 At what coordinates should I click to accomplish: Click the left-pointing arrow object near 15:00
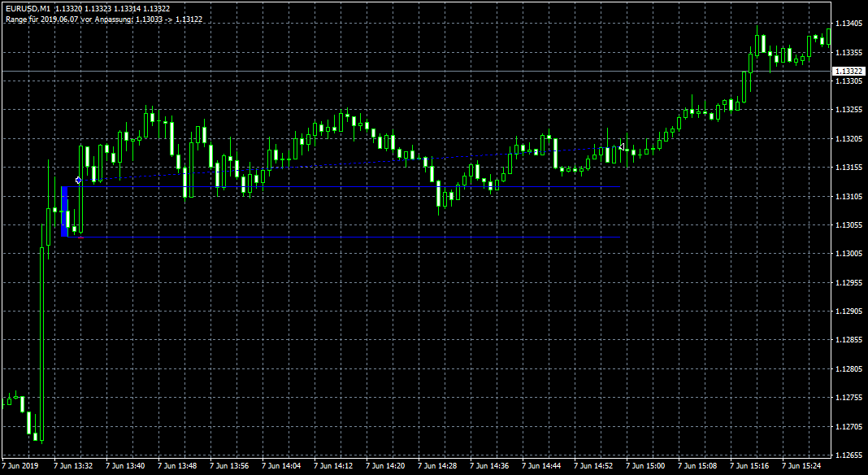tap(620, 146)
